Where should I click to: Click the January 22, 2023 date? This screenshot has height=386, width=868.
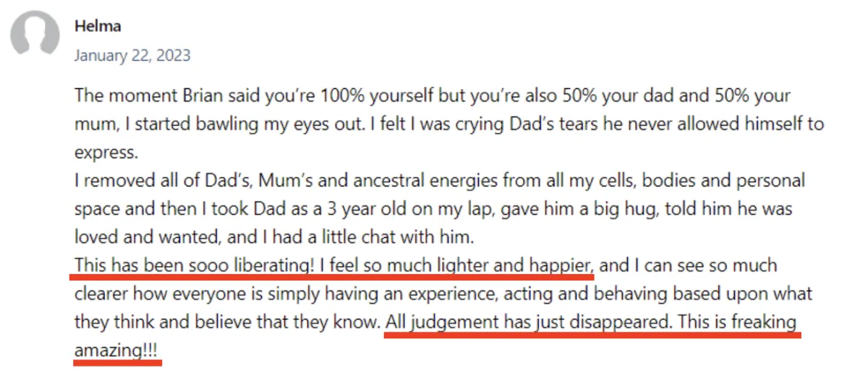[x=132, y=55]
